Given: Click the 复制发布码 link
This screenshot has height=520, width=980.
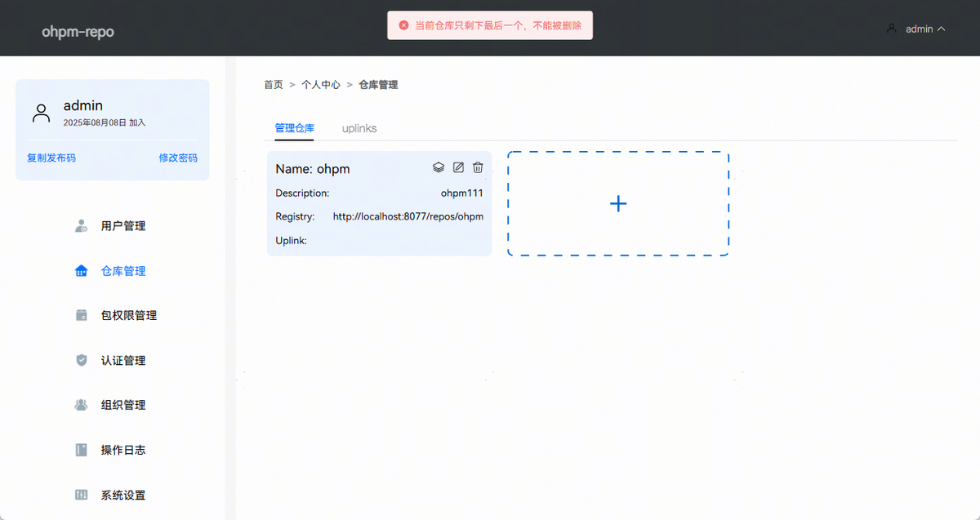Looking at the screenshot, I should [51, 158].
